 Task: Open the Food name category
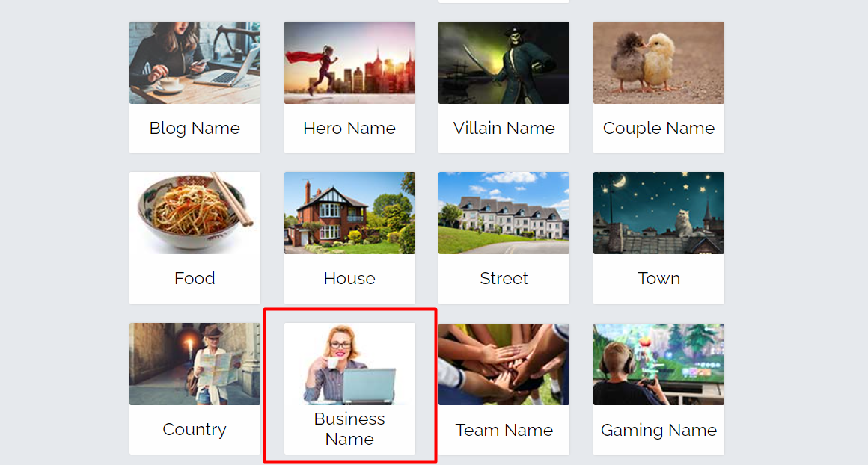click(195, 238)
